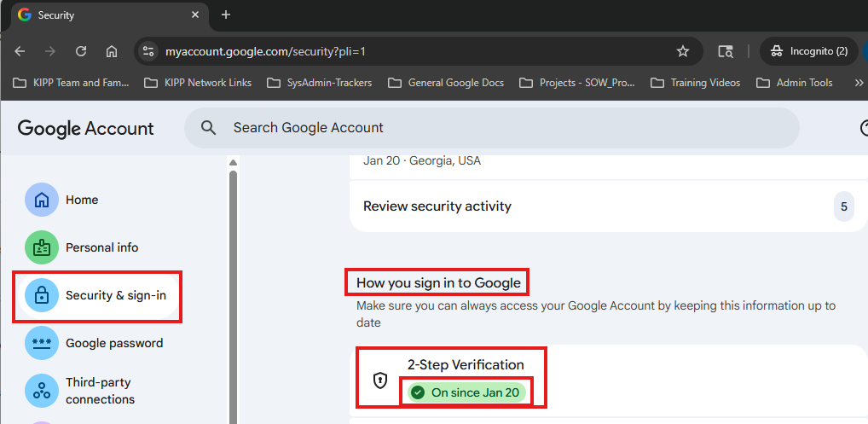The image size is (868, 424).
Task: Expand the hidden bookmarks overflow chevron
Action: click(859, 83)
